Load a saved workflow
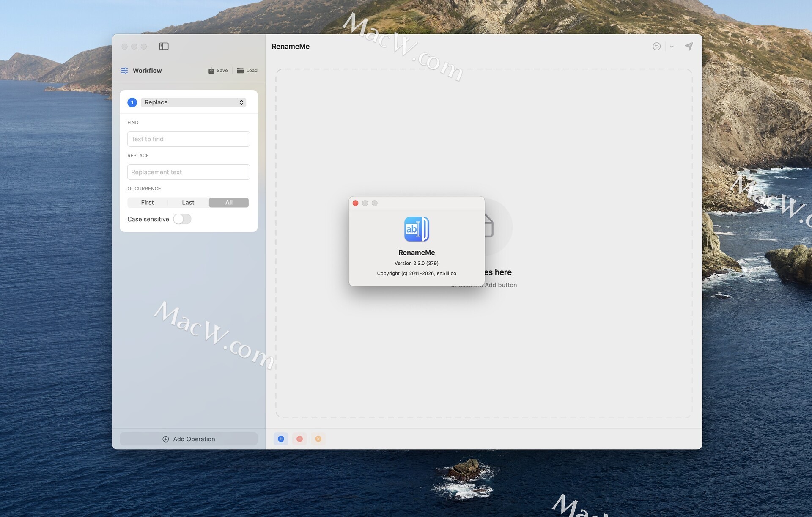 click(247, 71)
